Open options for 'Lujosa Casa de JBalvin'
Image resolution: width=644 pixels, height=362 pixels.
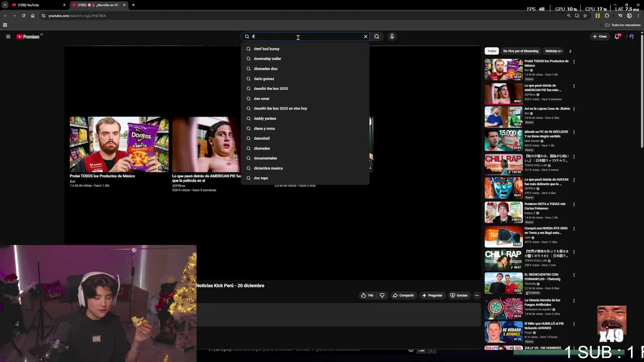(574, 109)
